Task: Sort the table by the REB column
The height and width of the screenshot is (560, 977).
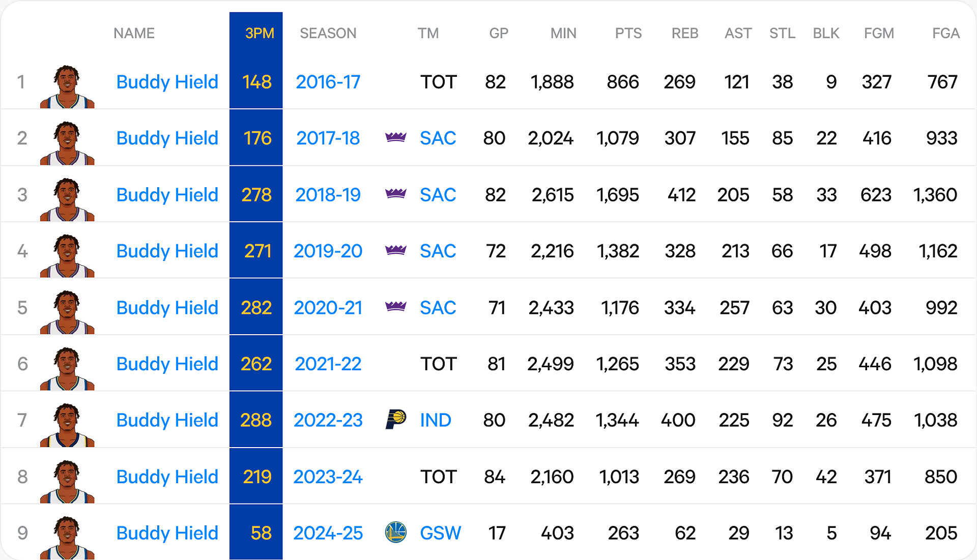Action: pyautogui.click(x=684, y=33)
